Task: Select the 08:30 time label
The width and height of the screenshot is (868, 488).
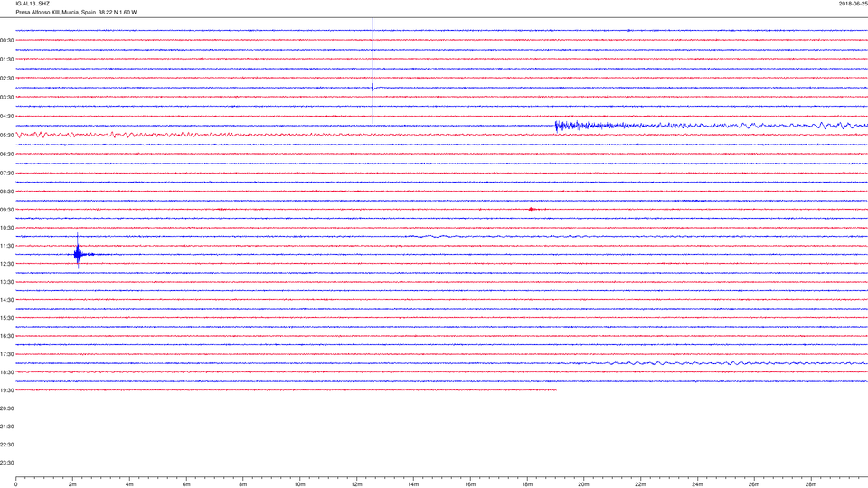Action: point(6,192)
